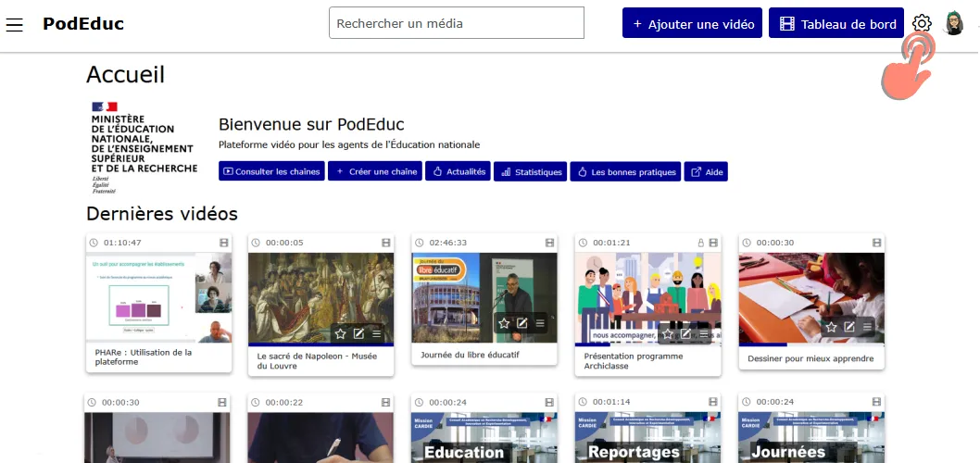
Task: Click the Dernières vidéos heading
Action: tap(162, 214)
